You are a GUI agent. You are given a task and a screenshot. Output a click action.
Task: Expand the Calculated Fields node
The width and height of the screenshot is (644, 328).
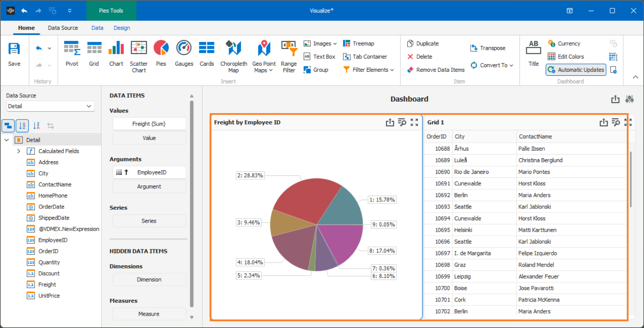pos(19,151)
